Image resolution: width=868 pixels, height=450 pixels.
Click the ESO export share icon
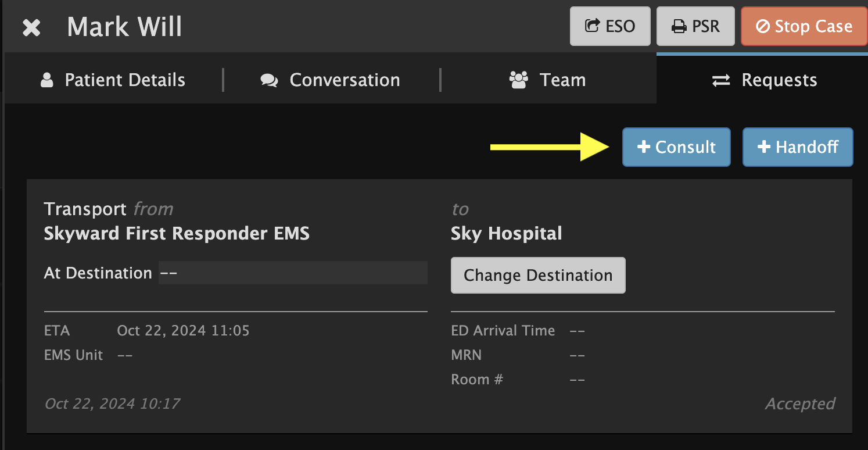coord(593,26)
